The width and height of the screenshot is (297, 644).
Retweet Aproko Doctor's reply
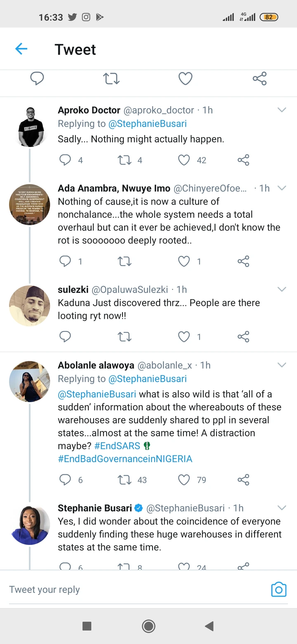click(x=125, y=160)
